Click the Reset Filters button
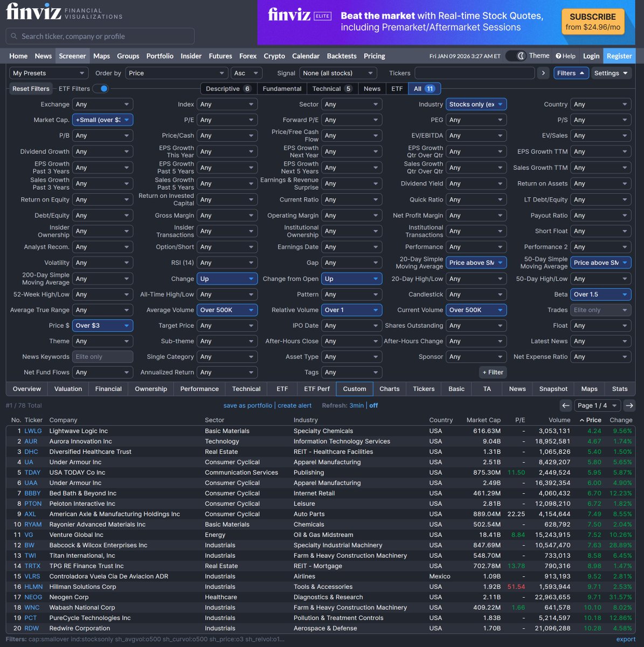 [x=31, y=88]
